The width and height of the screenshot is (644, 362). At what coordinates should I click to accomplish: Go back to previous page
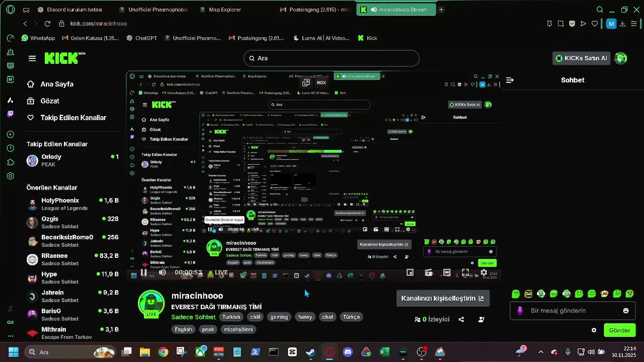coord(25,24)
